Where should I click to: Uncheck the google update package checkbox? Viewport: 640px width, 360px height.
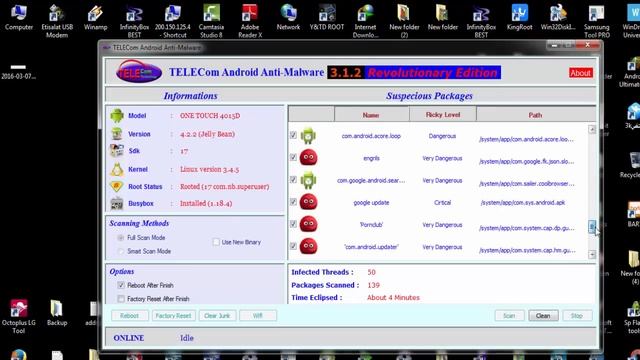pyautogui.click(x=293, y=202)
